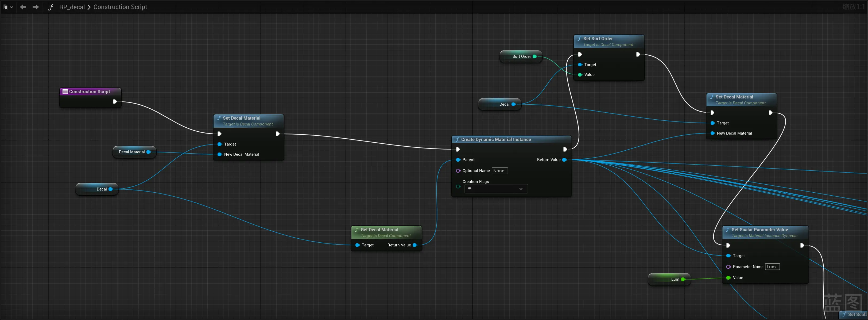This screenshot has height=320, width=868.
Task: Select the Set Scalar Parameter Value node title
Action: 759,230
